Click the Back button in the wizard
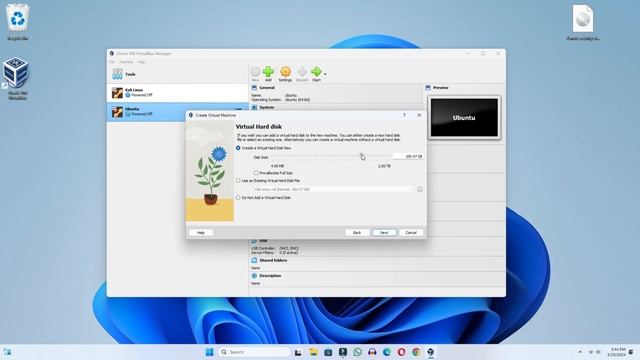Viewport: 640px width, 360px height. point(357,233)
